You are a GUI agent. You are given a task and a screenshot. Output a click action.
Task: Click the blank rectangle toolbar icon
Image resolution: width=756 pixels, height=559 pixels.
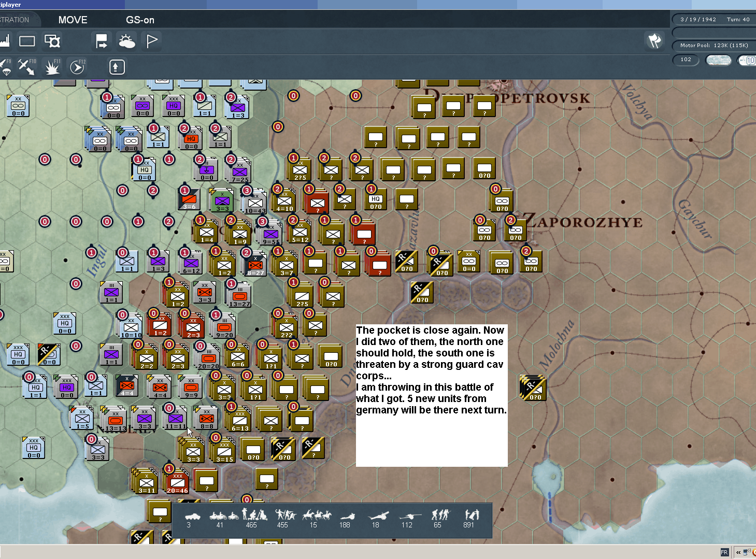coord(27,41)
